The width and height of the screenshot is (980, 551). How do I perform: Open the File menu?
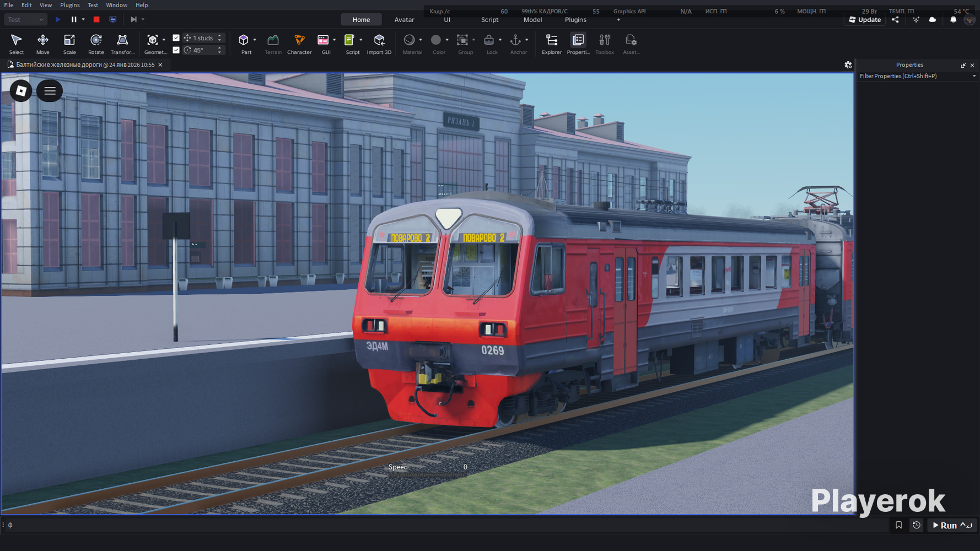(9, 5)
